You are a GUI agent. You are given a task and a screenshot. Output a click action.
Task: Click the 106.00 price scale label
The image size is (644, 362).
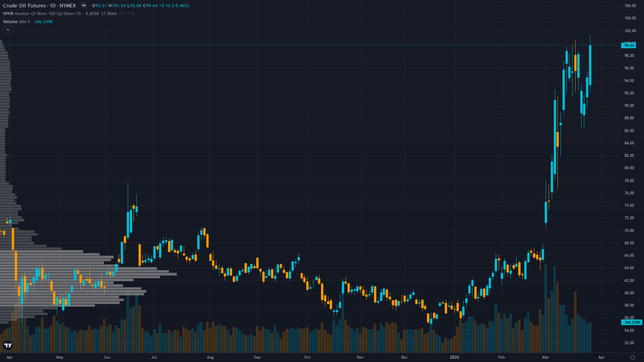coord(630,6)
